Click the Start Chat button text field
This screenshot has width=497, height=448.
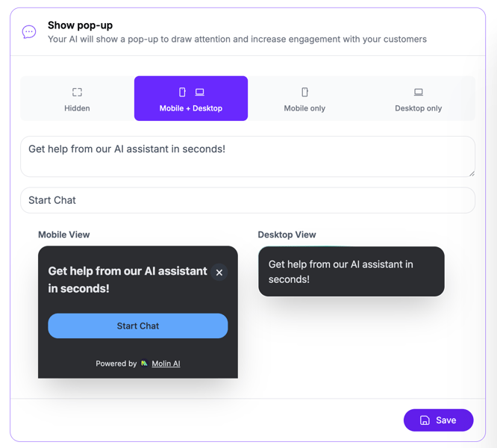248,200
